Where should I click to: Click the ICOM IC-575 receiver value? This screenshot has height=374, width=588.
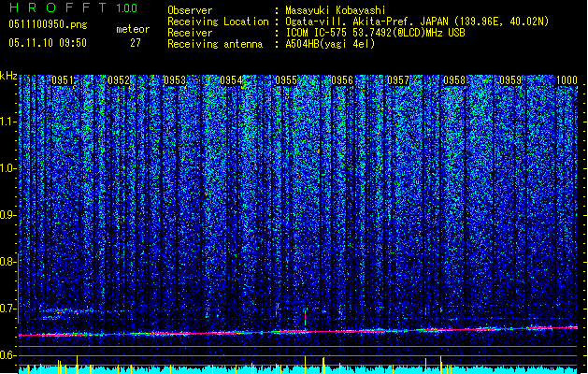(375, 33)
